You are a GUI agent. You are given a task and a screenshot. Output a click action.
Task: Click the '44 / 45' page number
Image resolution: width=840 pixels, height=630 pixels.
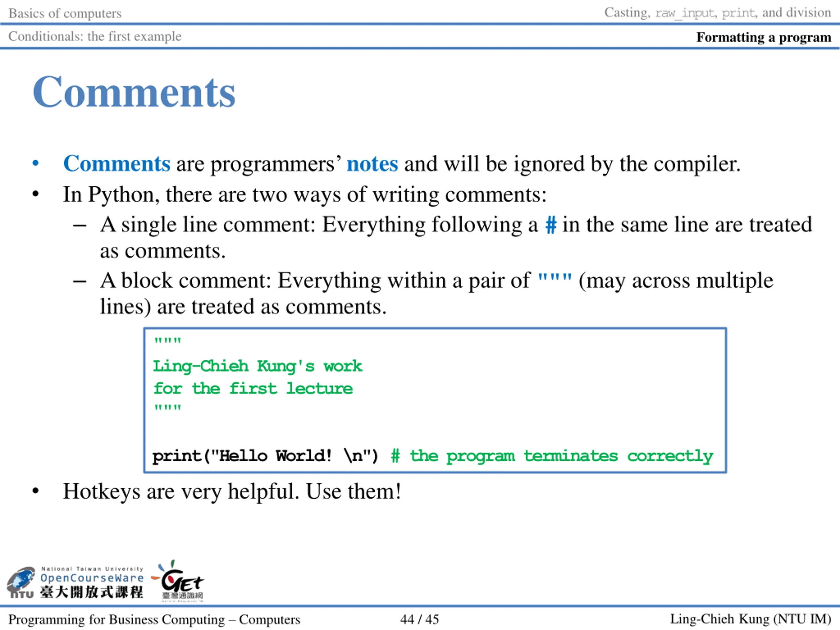419,619
